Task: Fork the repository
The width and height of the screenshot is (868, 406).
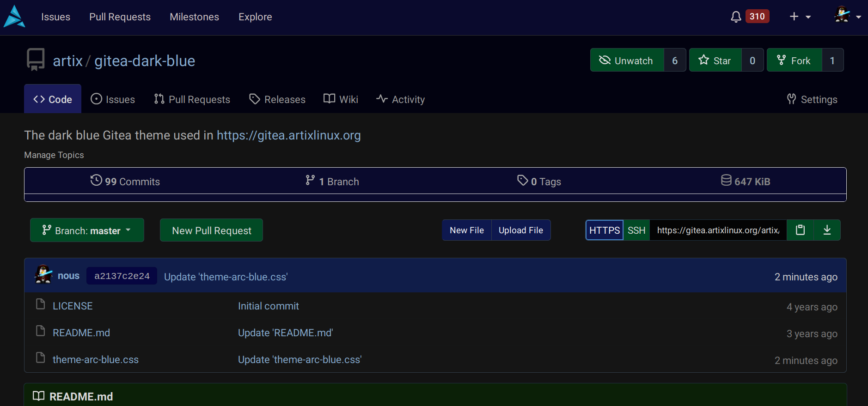Action: coord(794,60)
